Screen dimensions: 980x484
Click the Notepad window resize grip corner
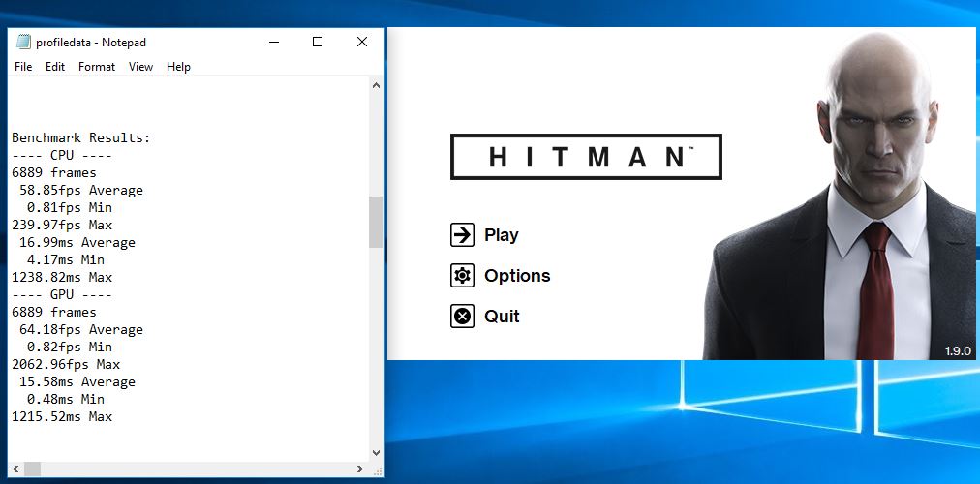(377, 469)
